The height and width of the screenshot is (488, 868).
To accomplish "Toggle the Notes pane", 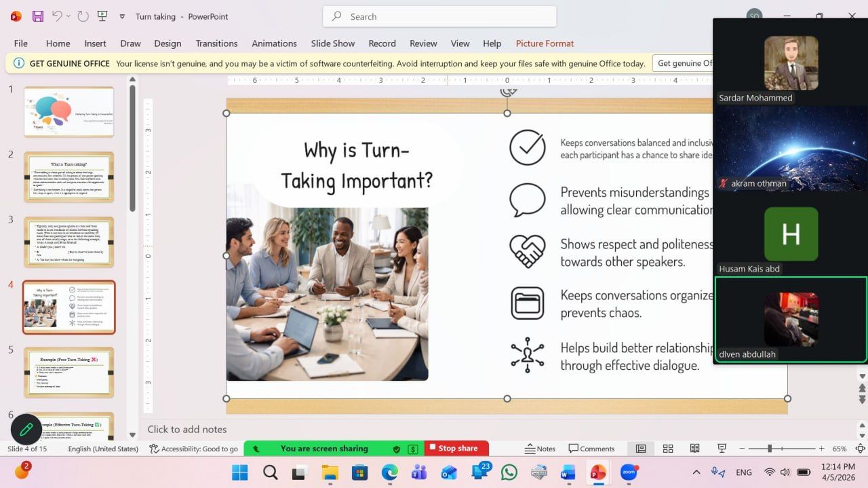I will pyautogui.click(x=540, y=449).
